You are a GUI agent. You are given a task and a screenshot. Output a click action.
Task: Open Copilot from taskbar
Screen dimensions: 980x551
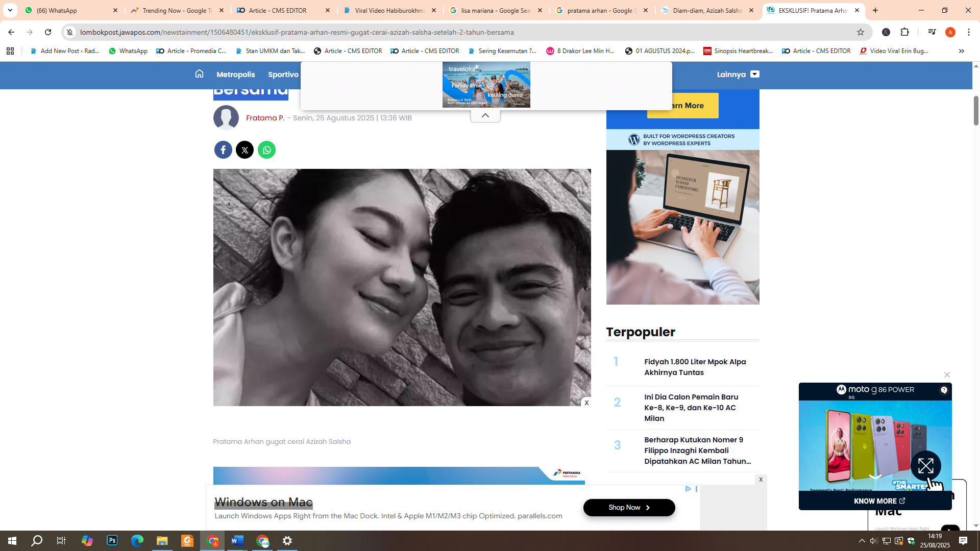pyautogui.click(x=87, y=541)
